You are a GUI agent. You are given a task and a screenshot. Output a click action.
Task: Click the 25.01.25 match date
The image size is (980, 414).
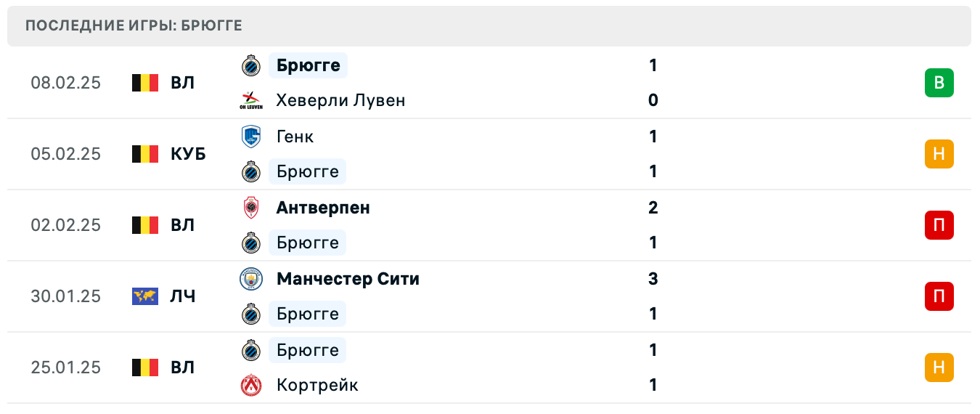point(65,368)
